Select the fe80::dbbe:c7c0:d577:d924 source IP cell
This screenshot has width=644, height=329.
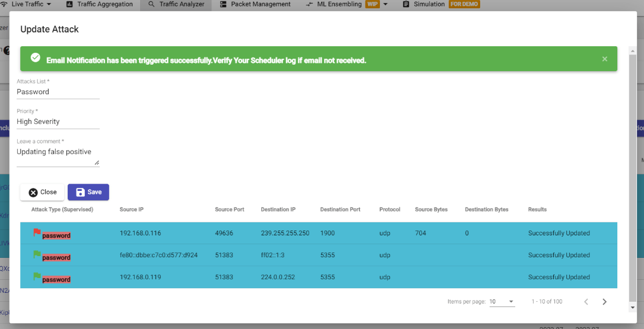coord(158,255)
